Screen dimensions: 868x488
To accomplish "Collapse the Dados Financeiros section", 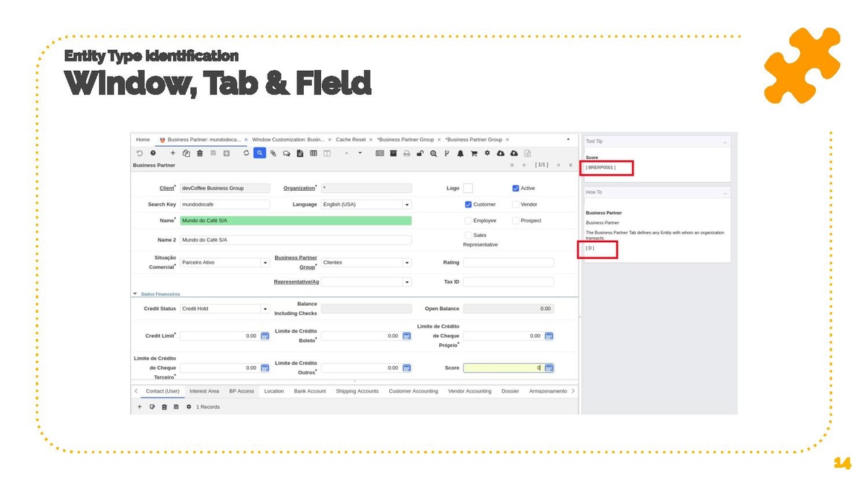I will [135, 294].
